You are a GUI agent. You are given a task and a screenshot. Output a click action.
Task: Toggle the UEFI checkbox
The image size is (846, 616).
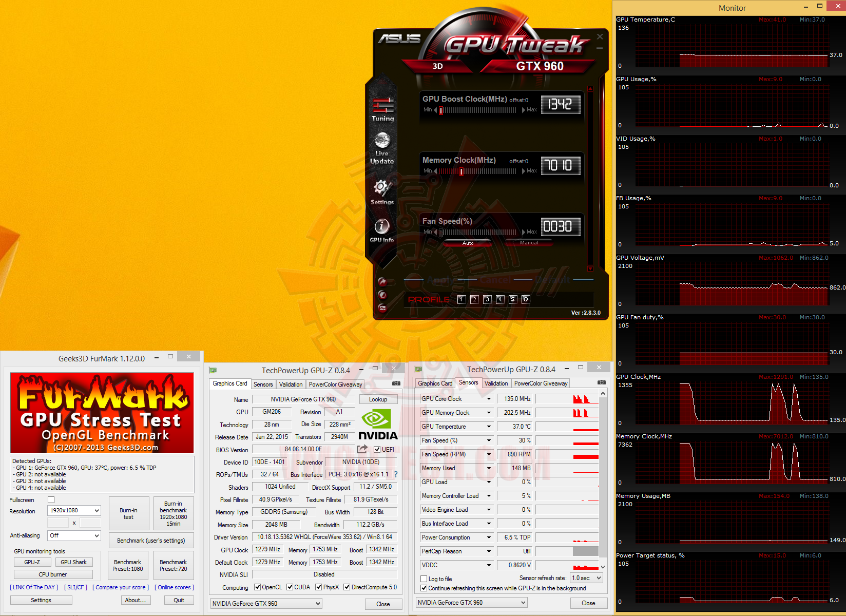377,450
